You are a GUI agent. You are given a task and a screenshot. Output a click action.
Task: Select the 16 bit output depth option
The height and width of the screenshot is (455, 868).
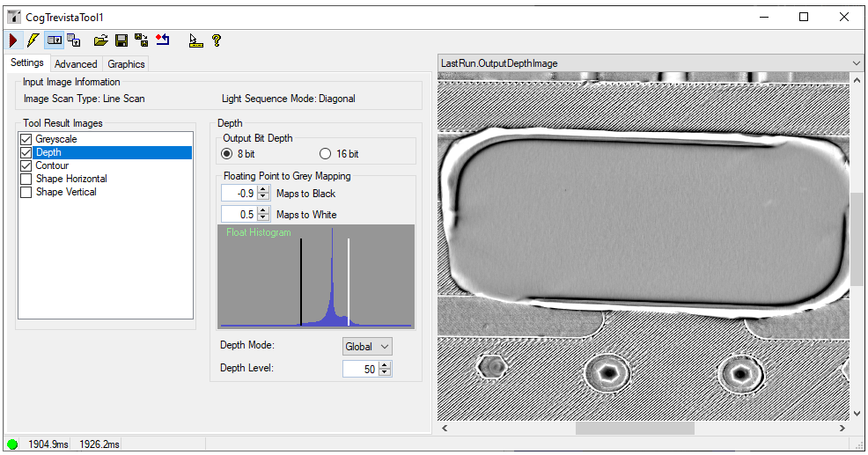tap(325, 154)
